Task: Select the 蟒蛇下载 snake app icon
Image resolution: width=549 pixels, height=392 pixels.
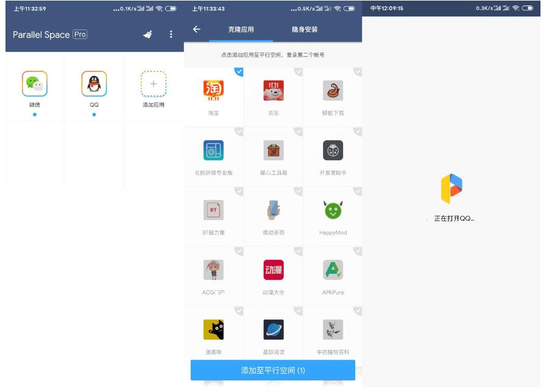Action: (333, 90)
